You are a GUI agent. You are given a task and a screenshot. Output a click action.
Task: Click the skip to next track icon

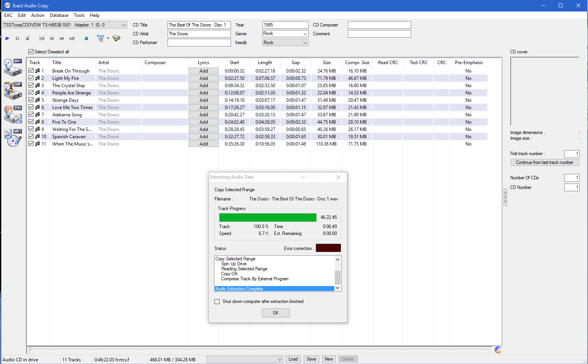[72, 38]
